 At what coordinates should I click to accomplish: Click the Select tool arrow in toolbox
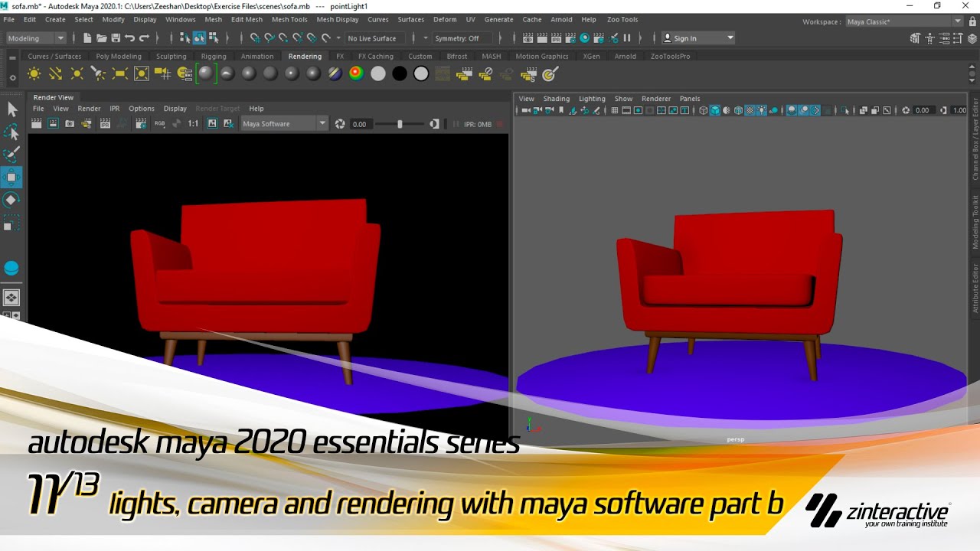click(11, 110)
